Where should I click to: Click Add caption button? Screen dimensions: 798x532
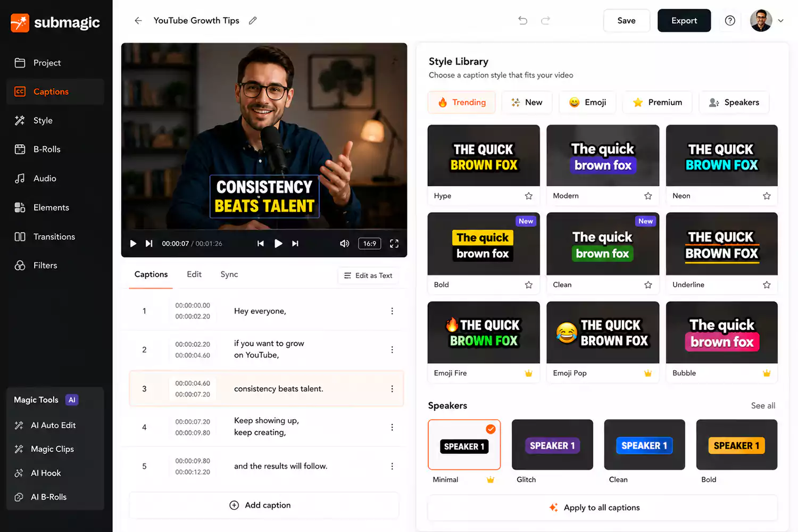pos(264,505)
